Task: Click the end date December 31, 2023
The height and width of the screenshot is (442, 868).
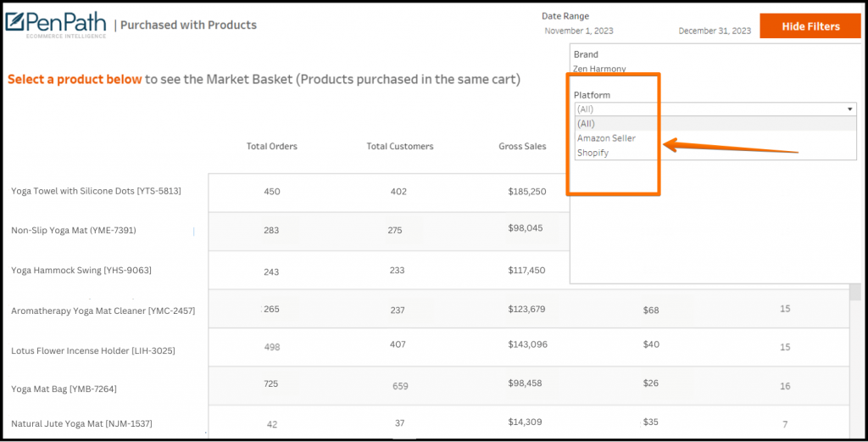Action: click(715, 31)
